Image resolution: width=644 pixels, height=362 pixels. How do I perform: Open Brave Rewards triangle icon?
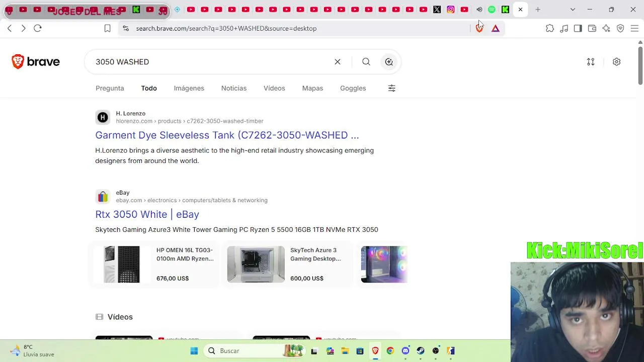[x=496, y=29]
